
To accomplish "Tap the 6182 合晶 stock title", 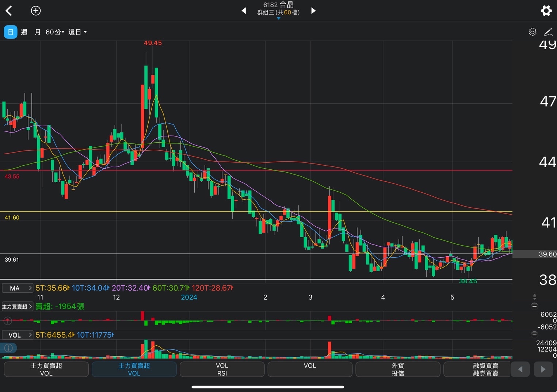I will [278, 8].
